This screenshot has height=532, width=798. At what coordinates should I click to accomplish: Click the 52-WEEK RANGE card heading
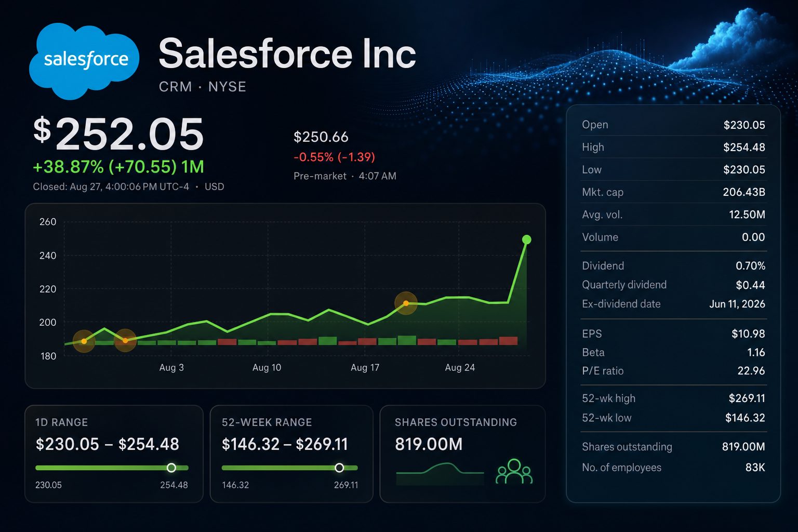(x=267, y=422)
